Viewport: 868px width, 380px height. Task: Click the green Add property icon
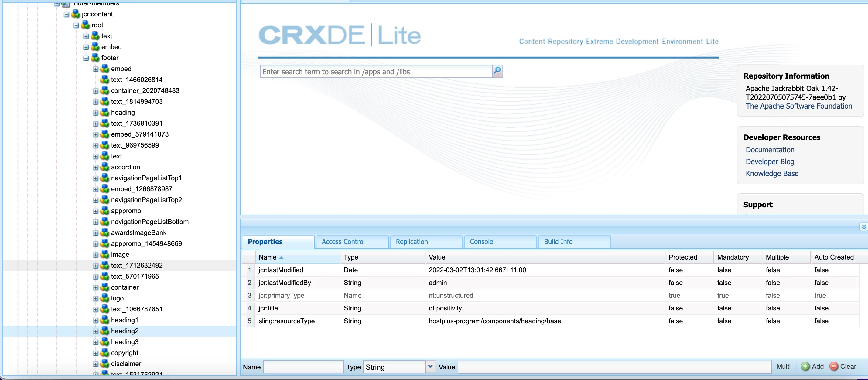point(805,367)
